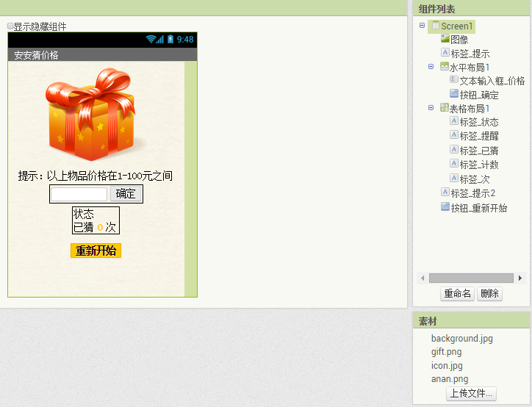Click the 标签_提醒 label icon
Viewport: 532px width, 407px height.
(x=454, y=135)
